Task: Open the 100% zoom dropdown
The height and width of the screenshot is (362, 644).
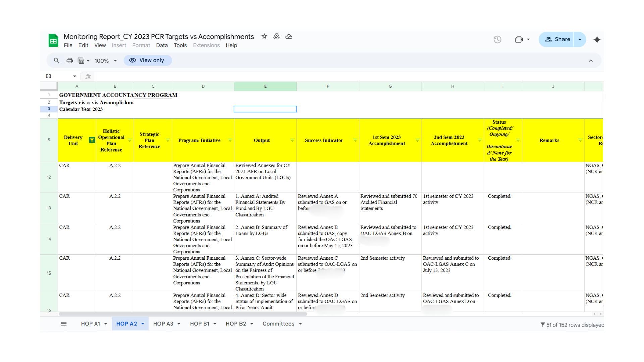Action: [x=106, y=61]
